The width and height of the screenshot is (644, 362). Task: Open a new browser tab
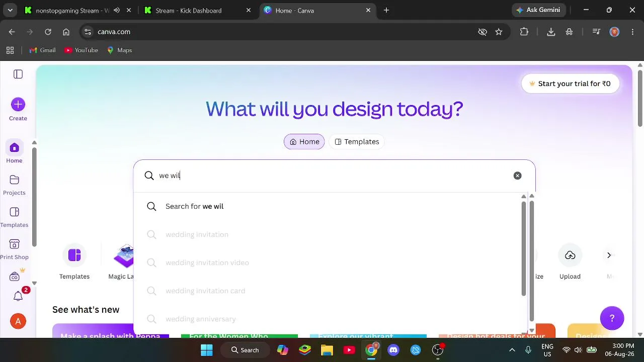[x=386, y=10]
